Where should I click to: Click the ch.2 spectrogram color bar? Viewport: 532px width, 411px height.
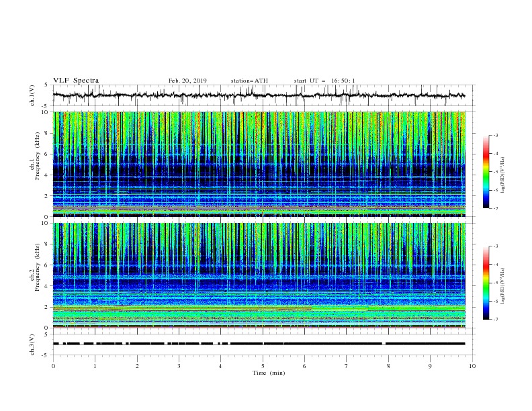click(486, 283)
